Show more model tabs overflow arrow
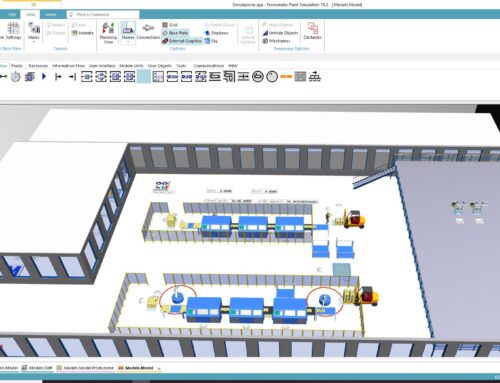This screenshot has width=500, height=383. click(x=159, y=368)
